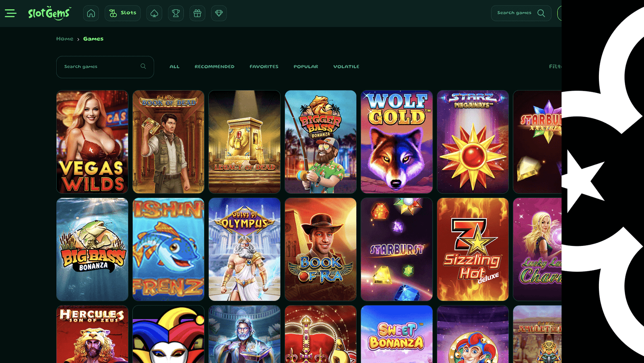The height and width of the screenshot is (363, 644).
Task: Open the hamburger menu icon
Action: (x=10, y=13)
